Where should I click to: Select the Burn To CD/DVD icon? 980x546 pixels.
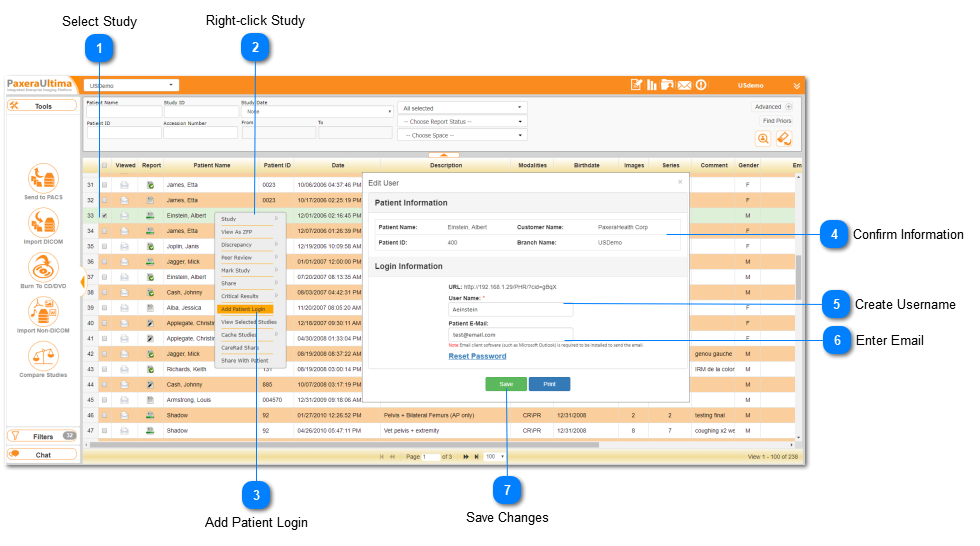coord(43,267)
